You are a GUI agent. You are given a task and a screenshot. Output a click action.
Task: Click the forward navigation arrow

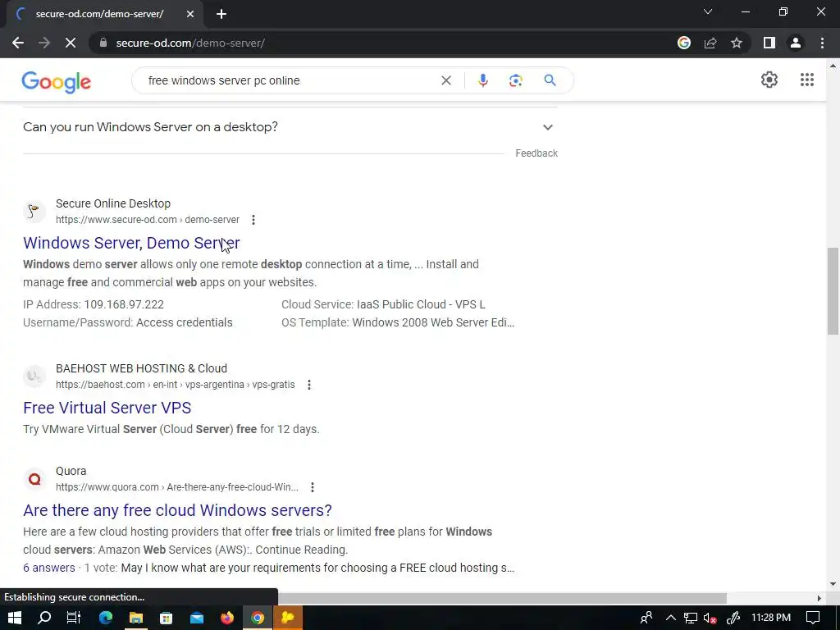(x=44, y=43)
